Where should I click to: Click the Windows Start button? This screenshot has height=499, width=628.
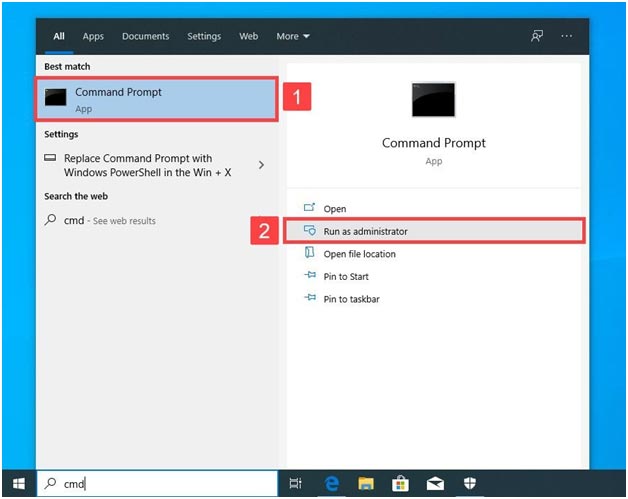[18, 484]
